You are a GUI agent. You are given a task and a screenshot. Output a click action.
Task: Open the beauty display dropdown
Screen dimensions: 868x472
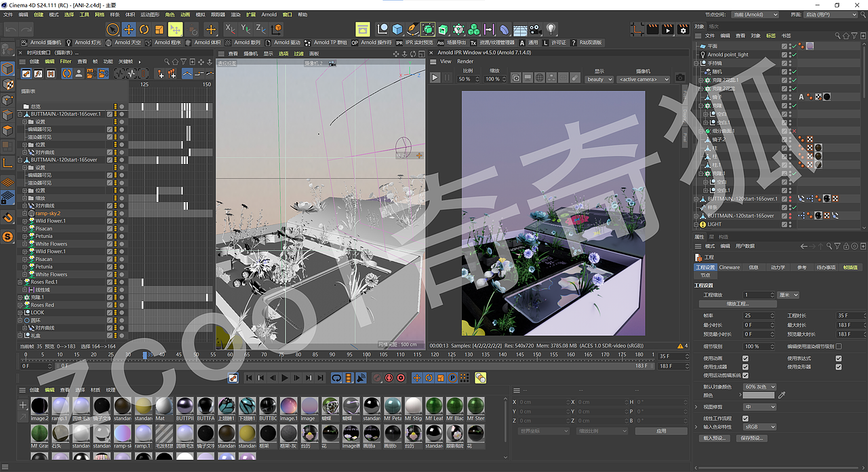coord(599,79)
